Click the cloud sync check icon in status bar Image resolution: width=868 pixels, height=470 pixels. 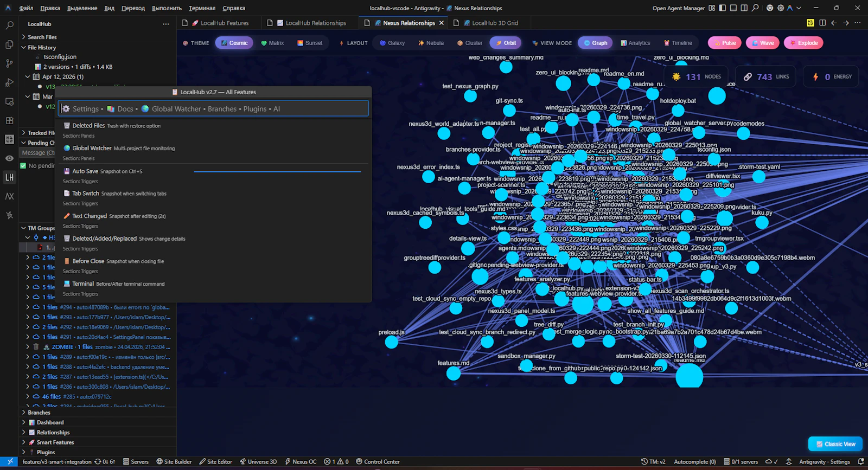771,462
